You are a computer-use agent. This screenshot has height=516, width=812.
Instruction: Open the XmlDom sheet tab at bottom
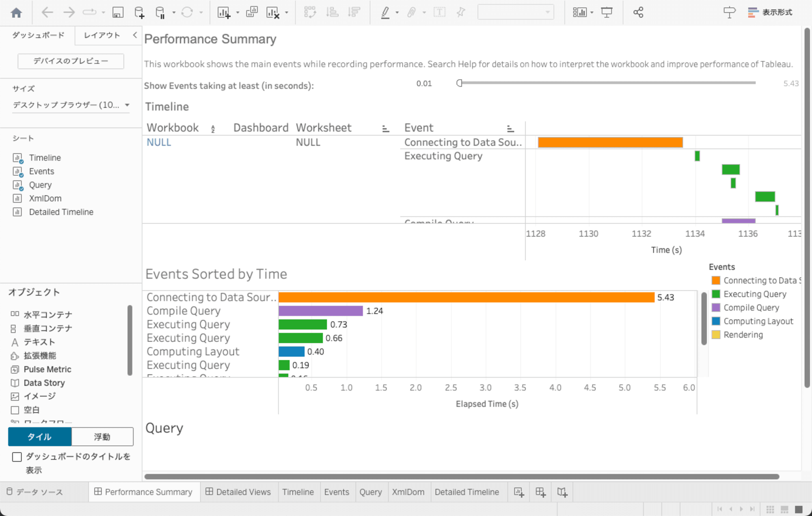point(408,492)
